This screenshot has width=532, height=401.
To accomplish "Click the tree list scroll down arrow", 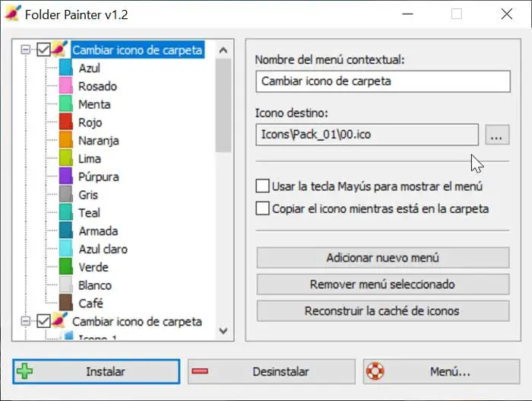I will tap(223, 330).
